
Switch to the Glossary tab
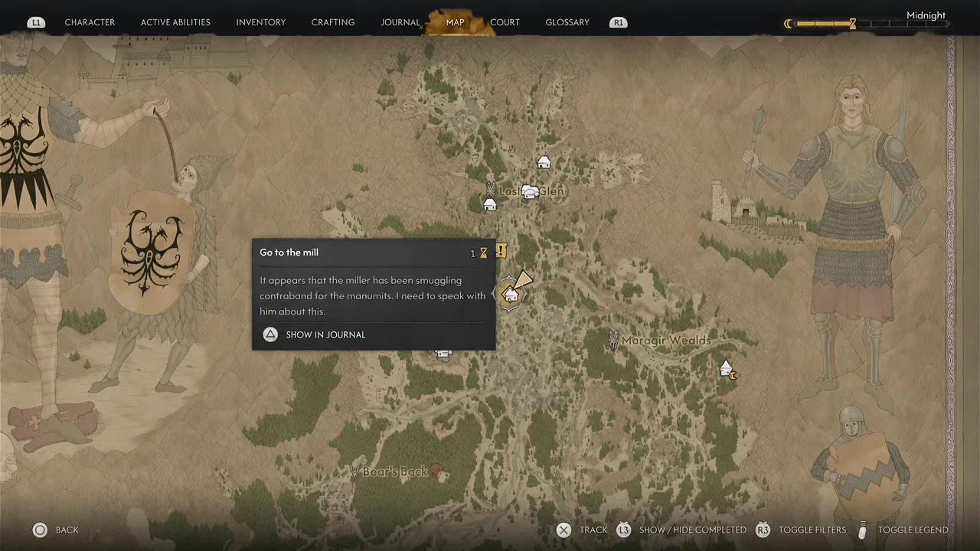click(567, 22)
